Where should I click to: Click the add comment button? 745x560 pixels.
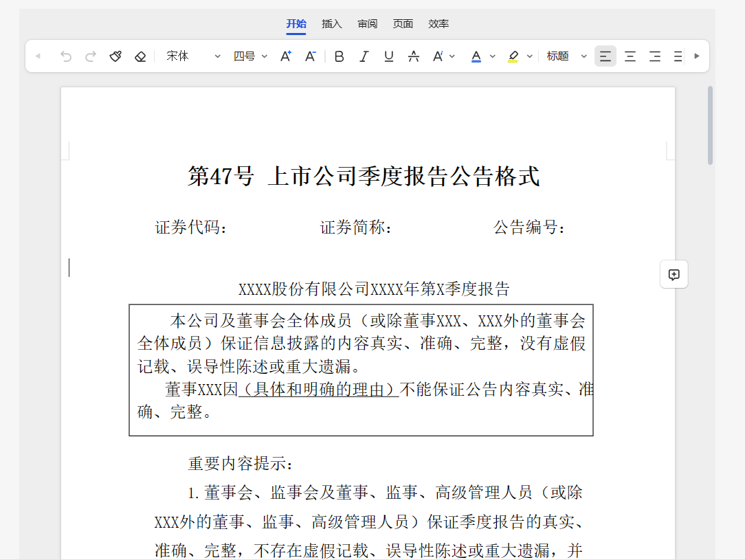click(674, 275)
